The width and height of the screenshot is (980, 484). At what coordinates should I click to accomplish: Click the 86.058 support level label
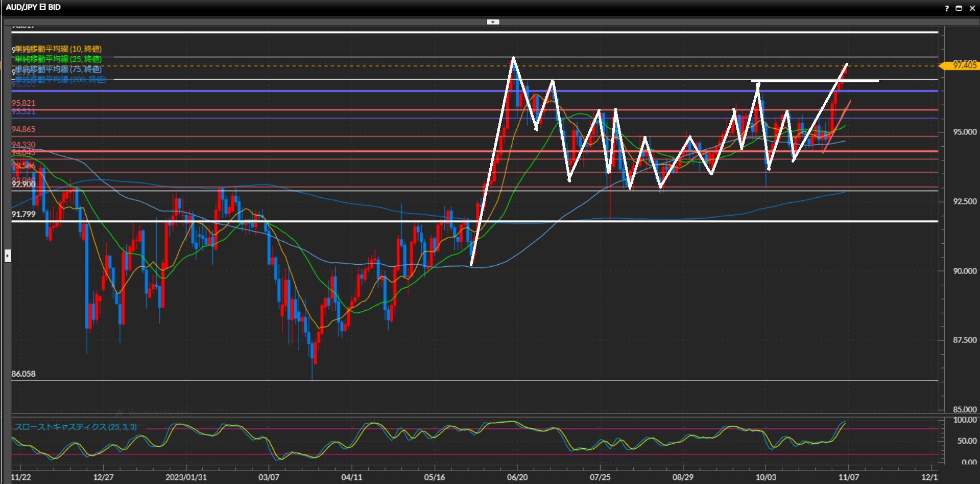[x=23, y=374]
